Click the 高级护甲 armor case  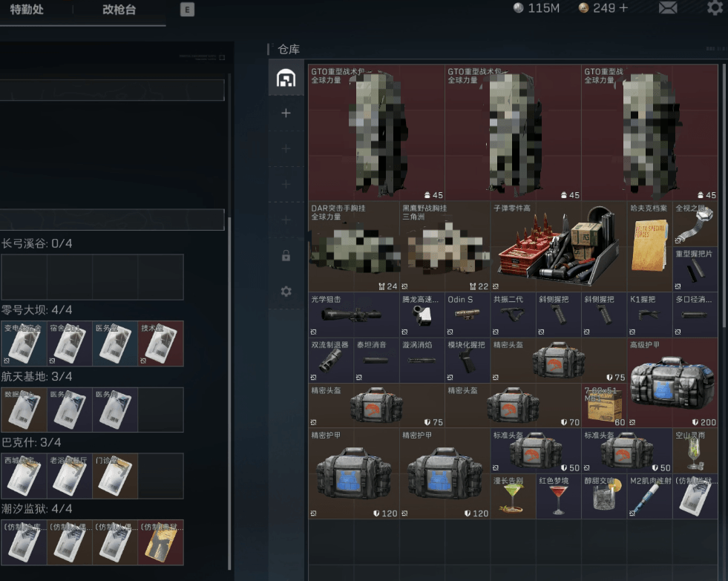coord(672,383)
